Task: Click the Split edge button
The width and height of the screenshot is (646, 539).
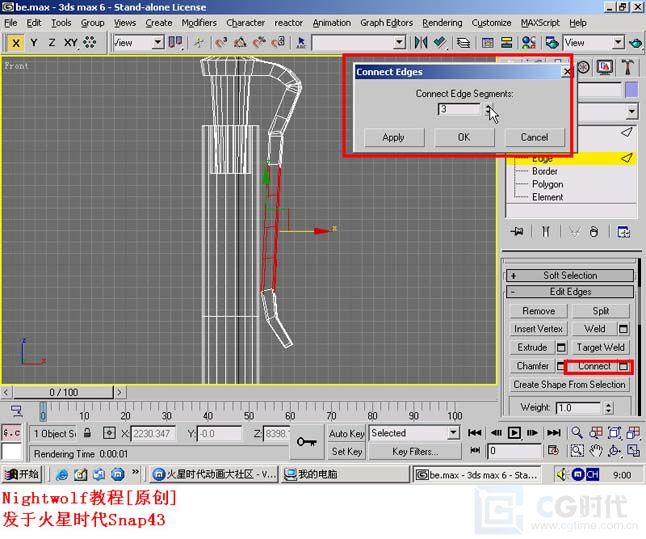Action: pyautogui.click(x=601, y=311)
